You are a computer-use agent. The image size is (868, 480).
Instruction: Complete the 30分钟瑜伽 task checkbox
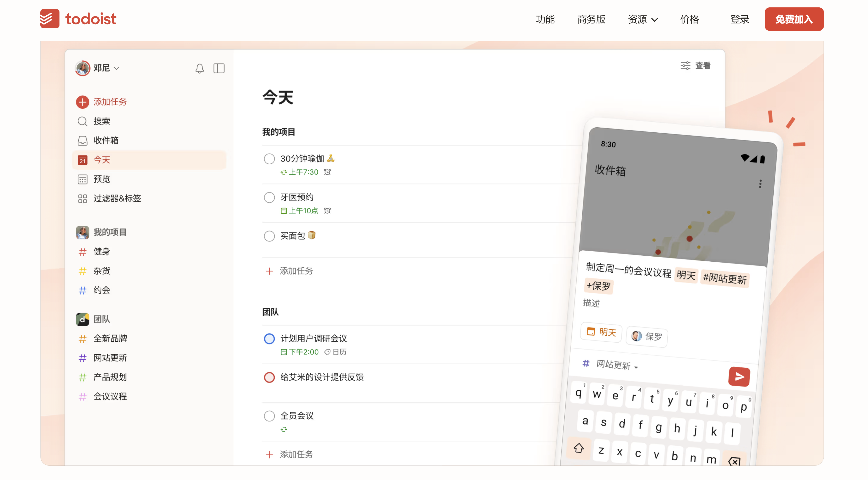pyautogui.click(x=269, y=159)
